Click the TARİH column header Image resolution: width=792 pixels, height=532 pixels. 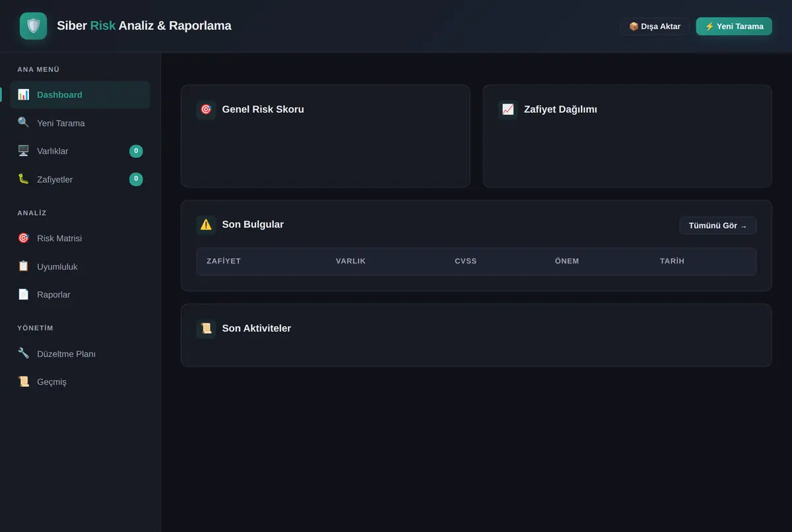(x=672, y=261)
